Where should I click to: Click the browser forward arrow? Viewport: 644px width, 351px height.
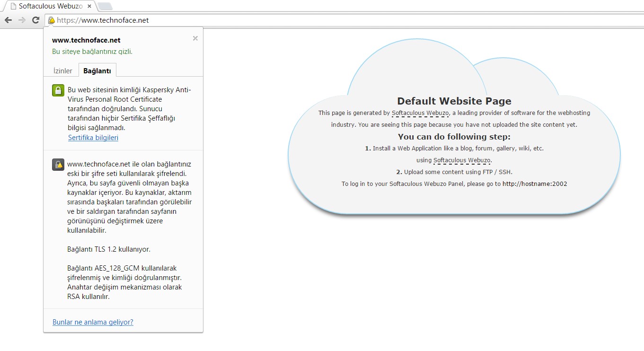click(x=22, y=20)
